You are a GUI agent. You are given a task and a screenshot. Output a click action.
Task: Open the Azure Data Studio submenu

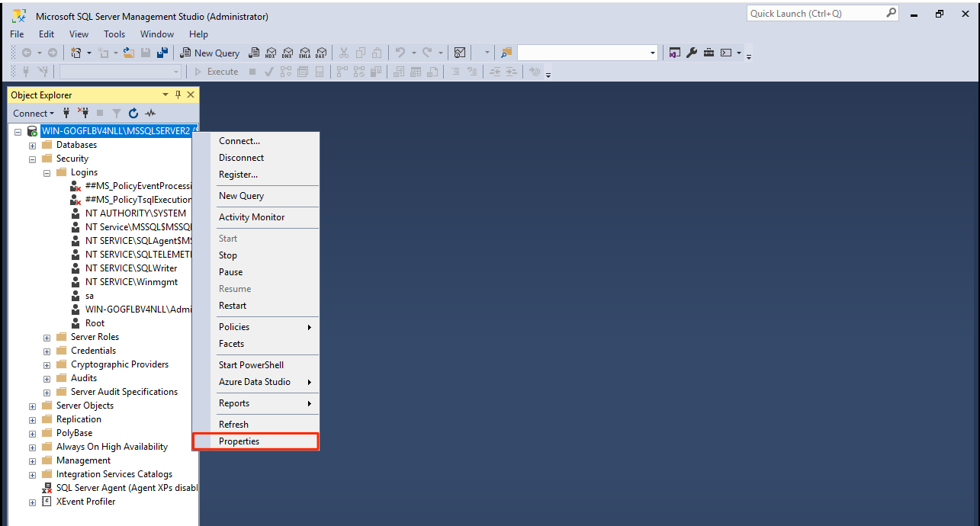[x=255, y=382]
